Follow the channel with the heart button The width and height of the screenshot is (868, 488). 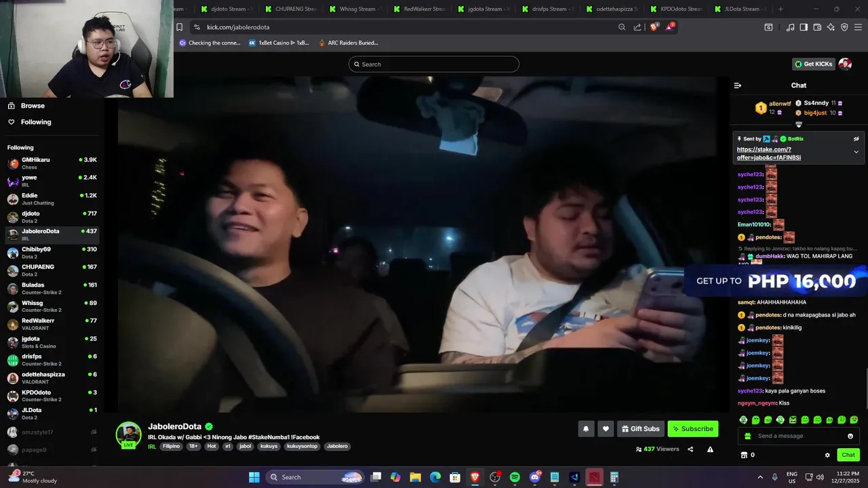point(606,428)
